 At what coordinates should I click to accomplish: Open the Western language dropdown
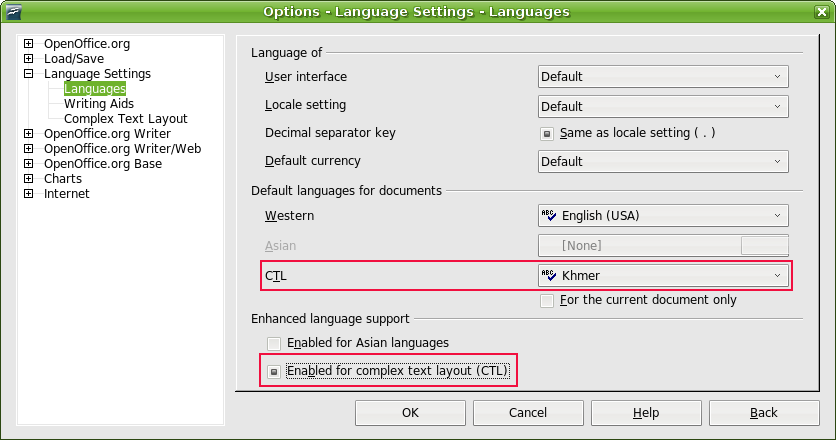pos(663,215)
